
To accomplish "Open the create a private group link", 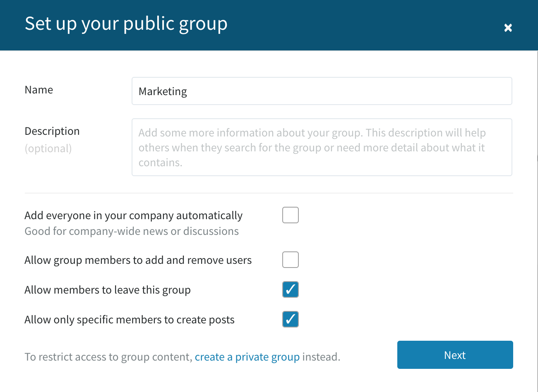I will coord(247,356).
